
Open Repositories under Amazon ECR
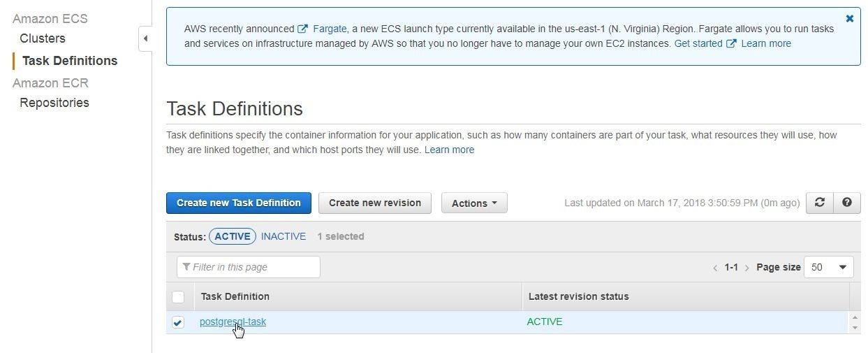[x=54, y=103]
